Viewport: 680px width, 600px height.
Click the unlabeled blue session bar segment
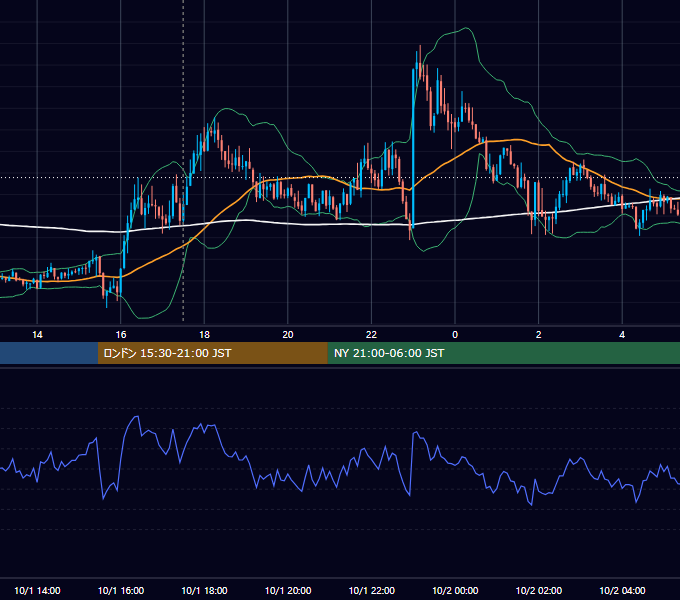[49, 353]
